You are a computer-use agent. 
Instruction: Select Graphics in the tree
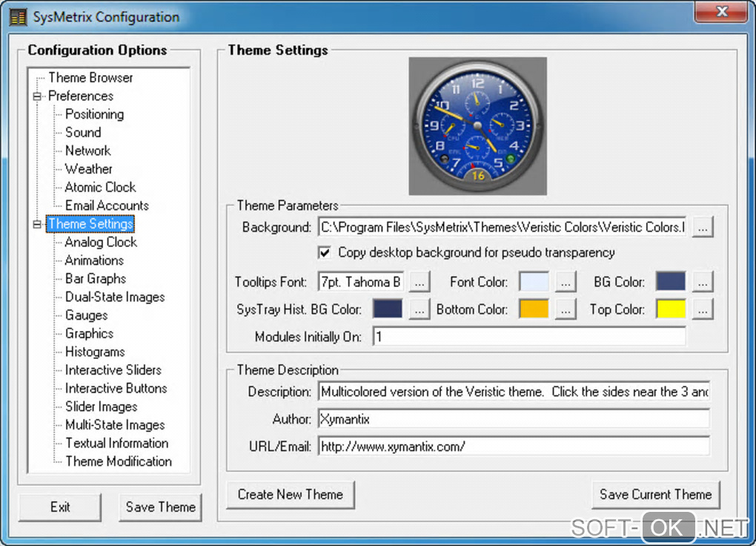(x=89, y=334)
